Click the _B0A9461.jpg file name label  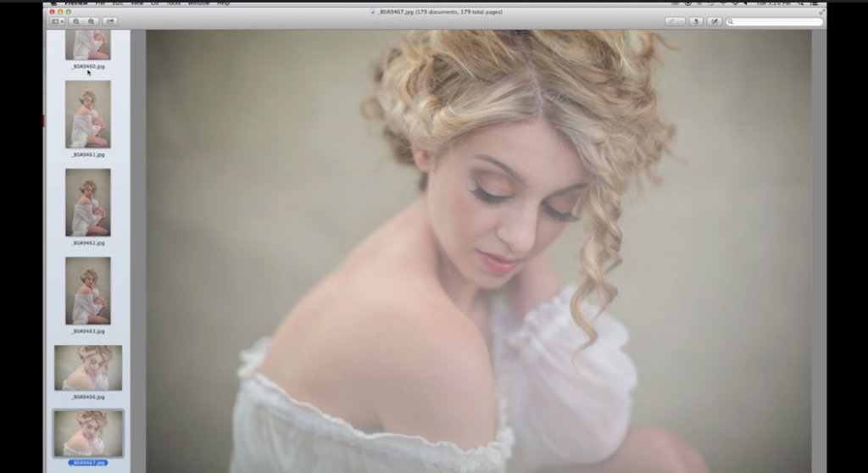(88, 154)
